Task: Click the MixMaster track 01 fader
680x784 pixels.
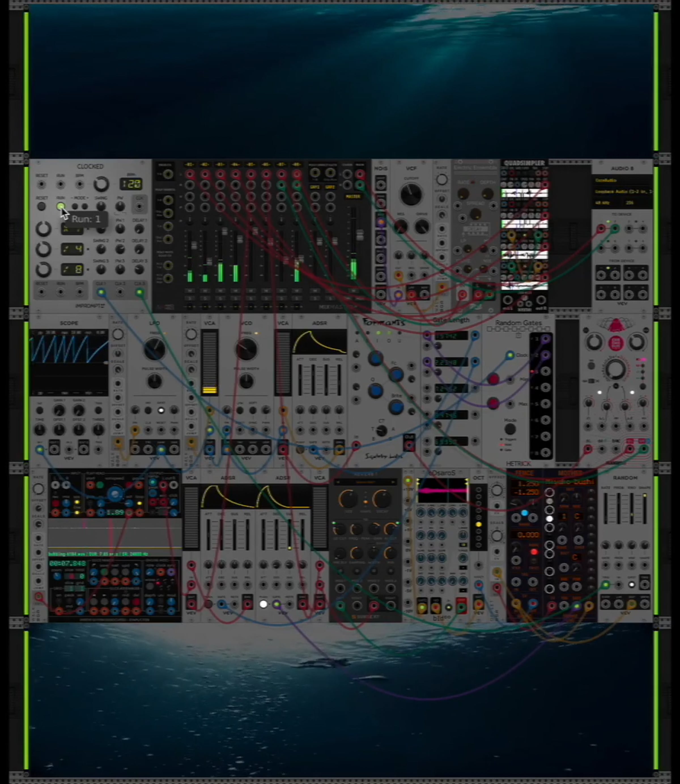Action: pos(194,245)
